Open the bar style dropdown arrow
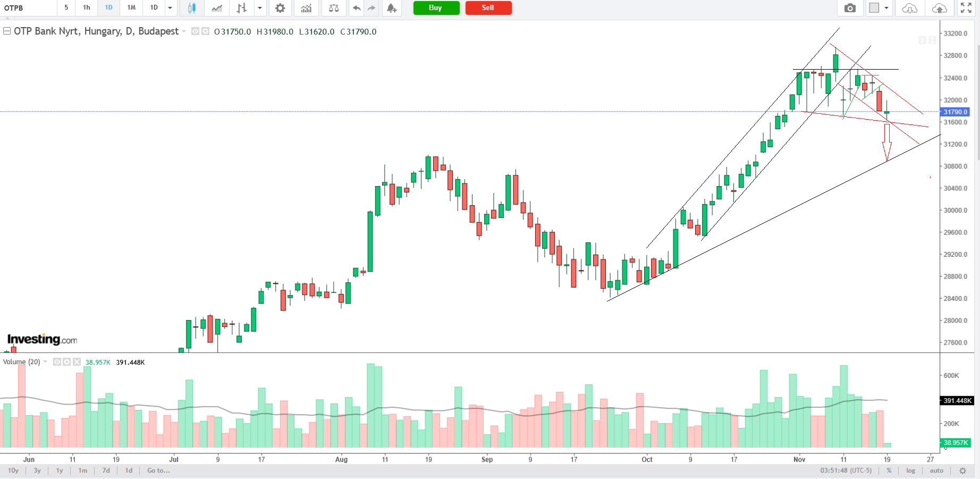The image size is (980, 479). (x=260, y=8)
